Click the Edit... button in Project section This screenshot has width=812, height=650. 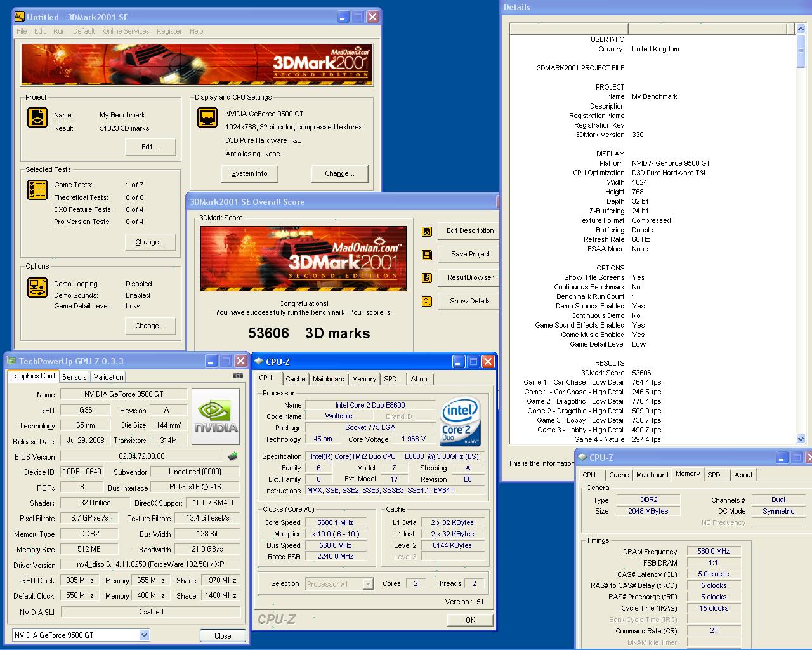tap(150, 147)
